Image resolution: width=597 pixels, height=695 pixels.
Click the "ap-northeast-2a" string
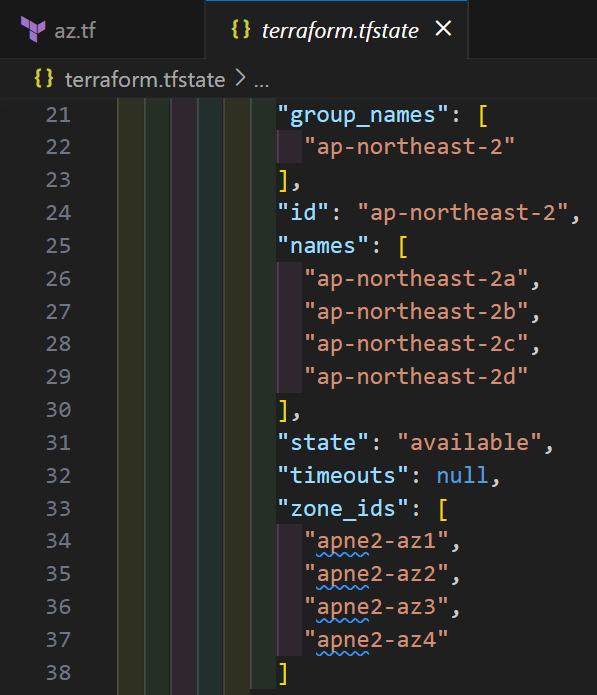coord(416,278)
